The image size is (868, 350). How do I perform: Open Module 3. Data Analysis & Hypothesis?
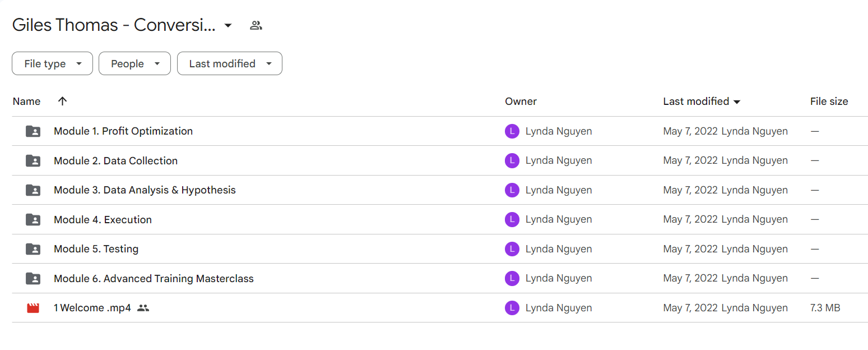[145, 190]
